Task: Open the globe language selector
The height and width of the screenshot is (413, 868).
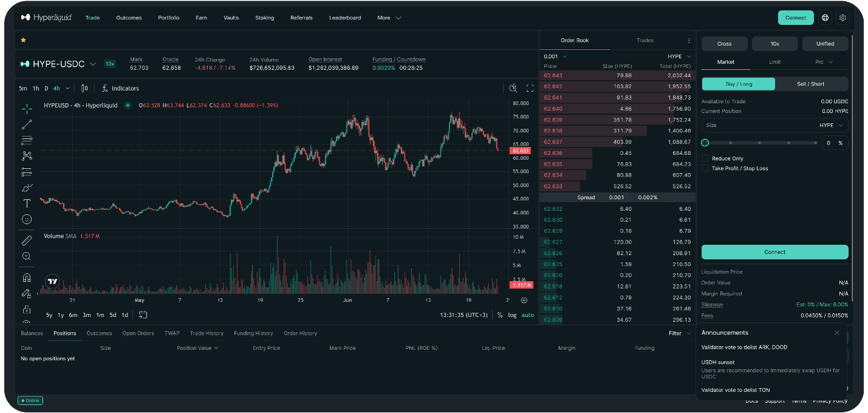Action: pos(825,18)
